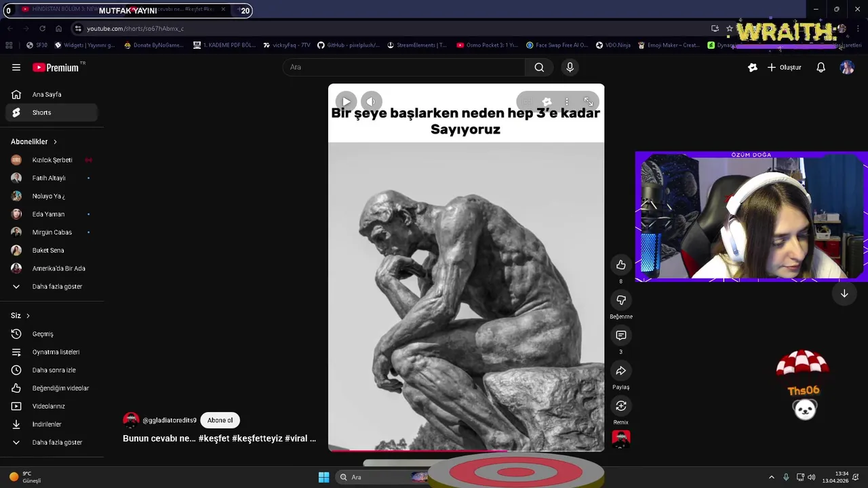
Task: Click the sparkle icon beside Oluştur
Action: coord(752,67)
